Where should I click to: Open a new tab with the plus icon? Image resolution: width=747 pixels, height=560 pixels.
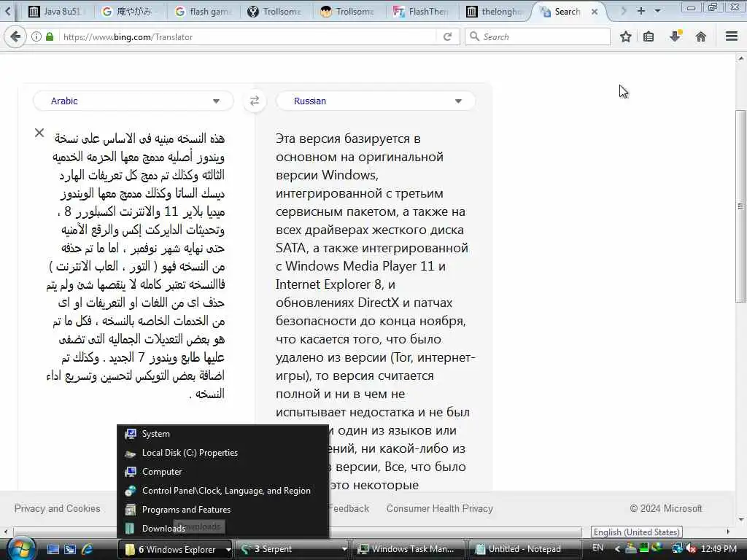coord(641,11)
